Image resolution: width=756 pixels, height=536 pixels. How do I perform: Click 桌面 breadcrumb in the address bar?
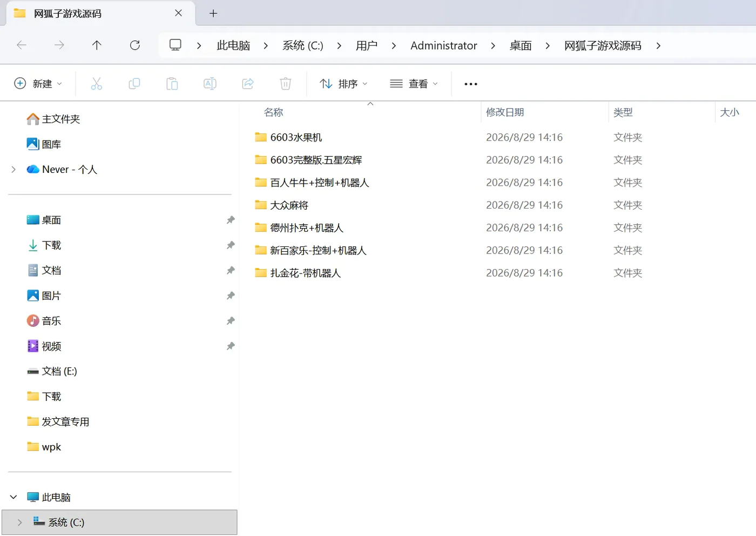(x=521, y=46)
